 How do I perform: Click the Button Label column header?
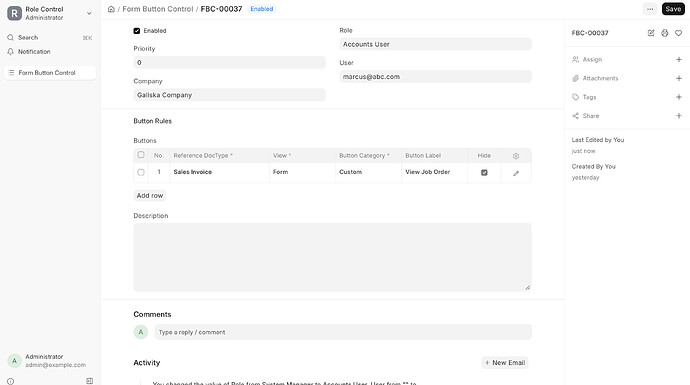pyautogui.click(x=434, y=155)
